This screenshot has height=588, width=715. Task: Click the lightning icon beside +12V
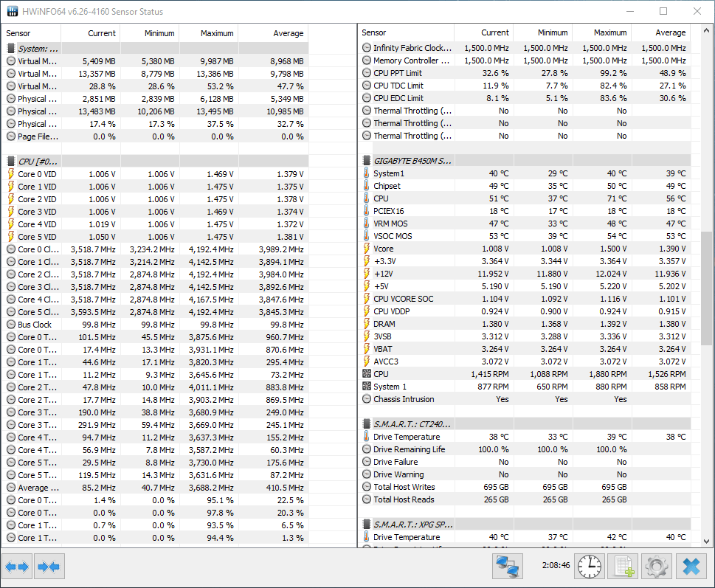367,274
